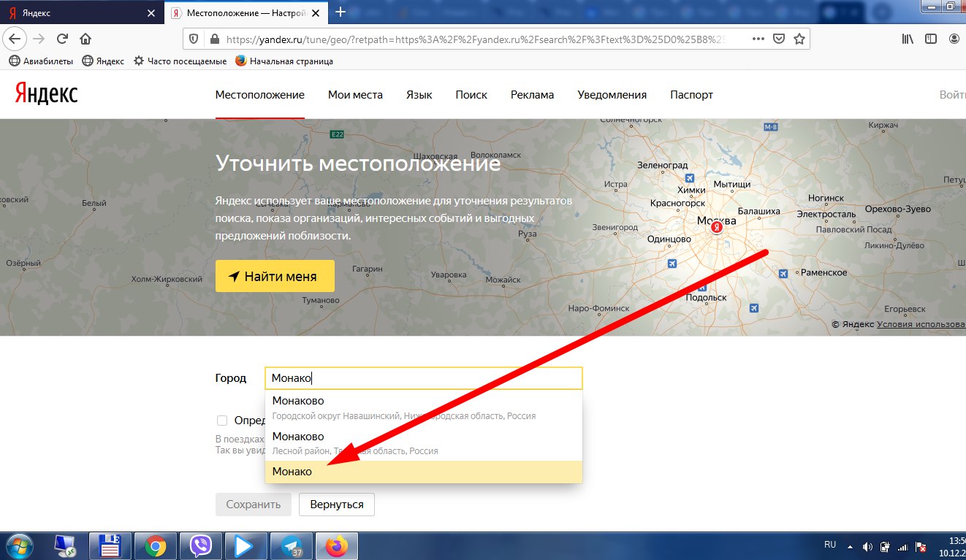
Task: Open the Уведомления settings tab
Action: [612, 95]
